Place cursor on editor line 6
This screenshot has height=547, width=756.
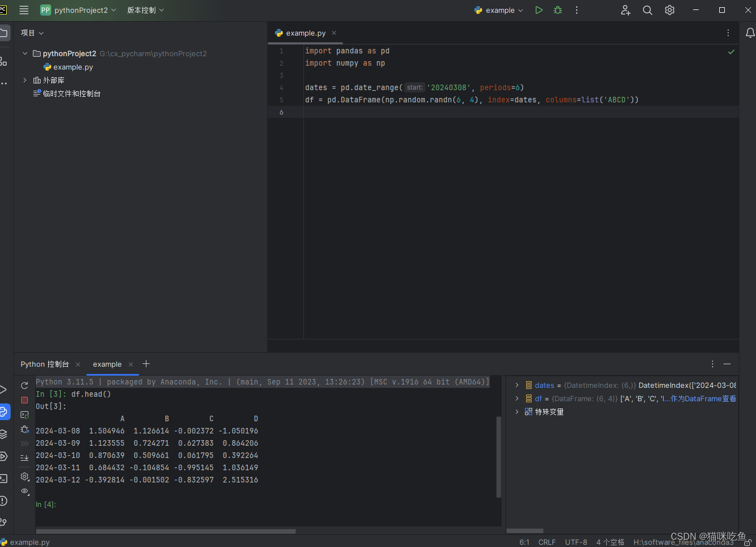521,112
